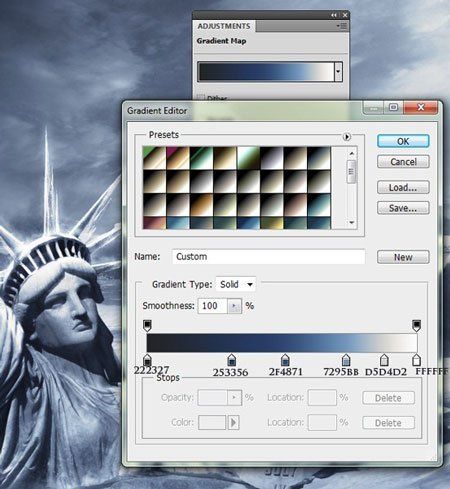450x489 pixels.
Task: Click the gradient bar in Gradient Editor
Action: (x=282, y=343)
